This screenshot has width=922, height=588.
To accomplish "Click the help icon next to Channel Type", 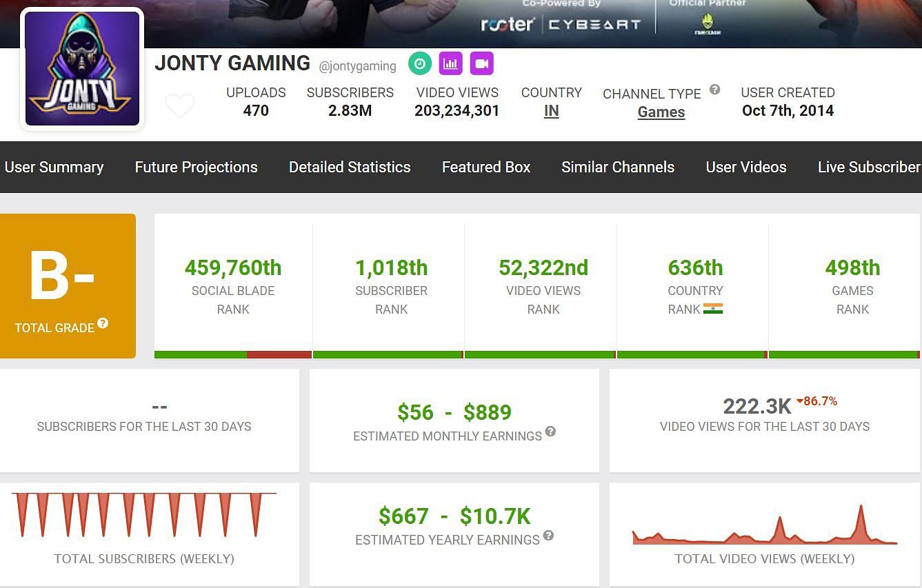I will (715, 89).
